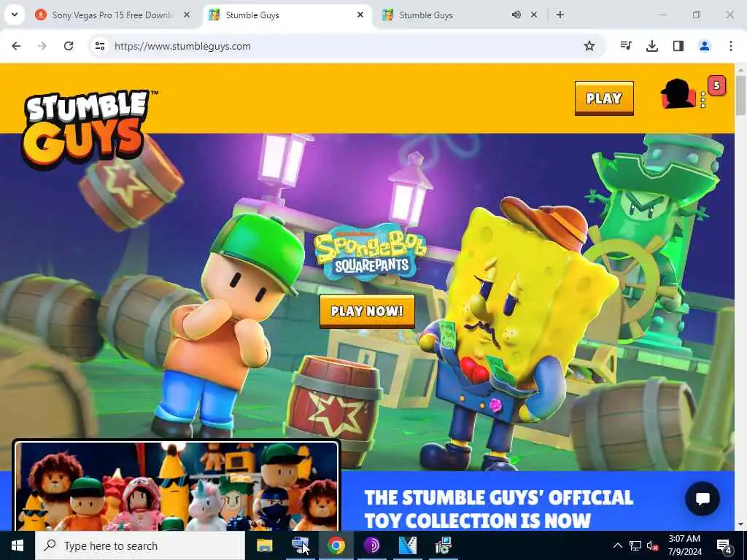Open the blue M-shaped app in taskbar
747x560 pixels.
[407, 545]
